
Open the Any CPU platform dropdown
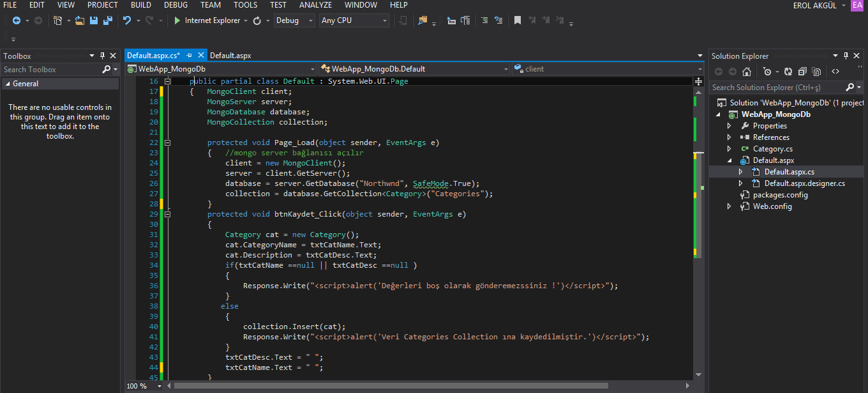pos(354,20)
